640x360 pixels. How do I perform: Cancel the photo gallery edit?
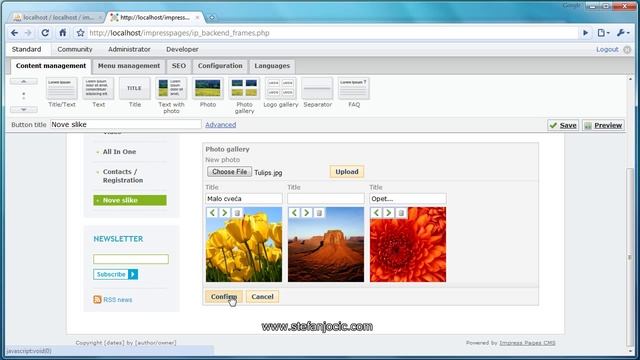click(x=262, y=297)
